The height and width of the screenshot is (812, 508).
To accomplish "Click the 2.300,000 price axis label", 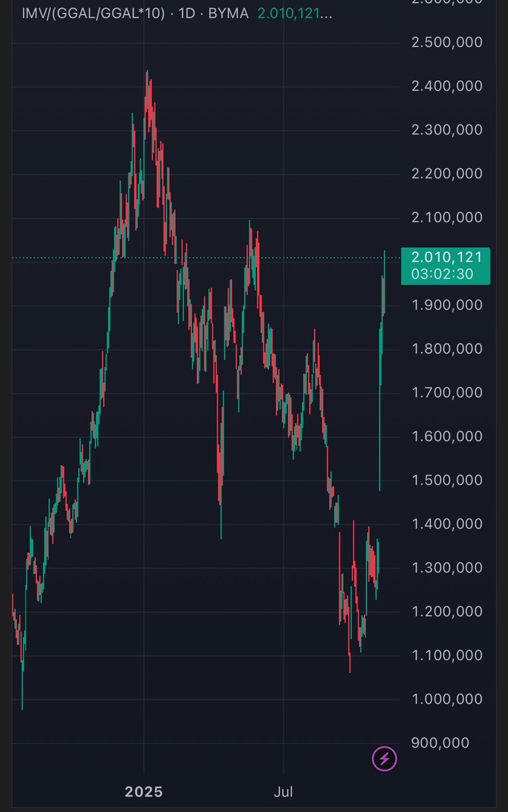I will coord(447,129).
